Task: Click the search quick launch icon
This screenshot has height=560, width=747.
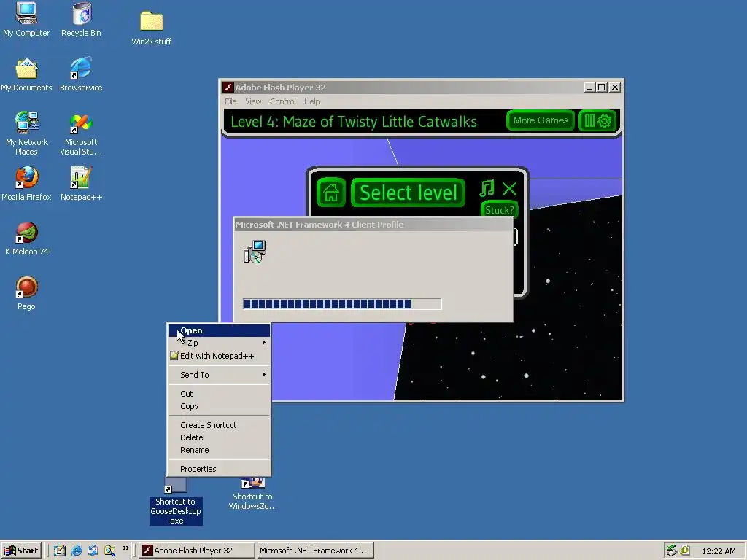Action: (110, 551)
